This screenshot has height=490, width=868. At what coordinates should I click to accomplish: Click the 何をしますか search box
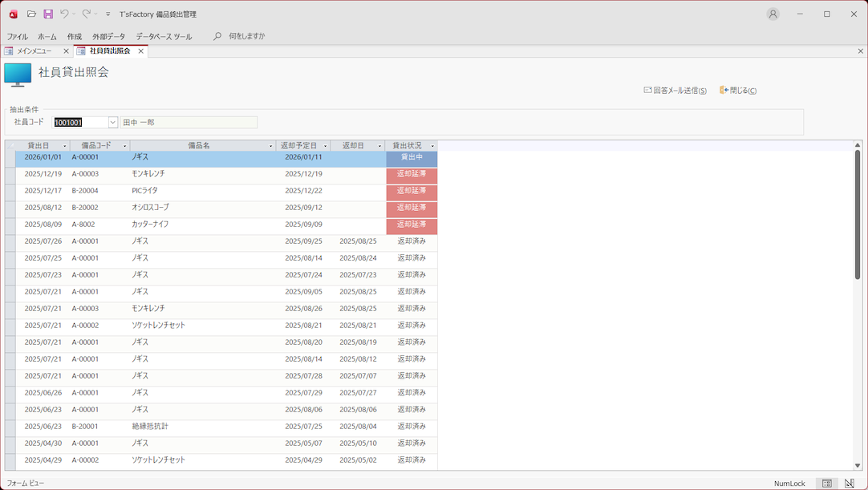tap(246, 37)
